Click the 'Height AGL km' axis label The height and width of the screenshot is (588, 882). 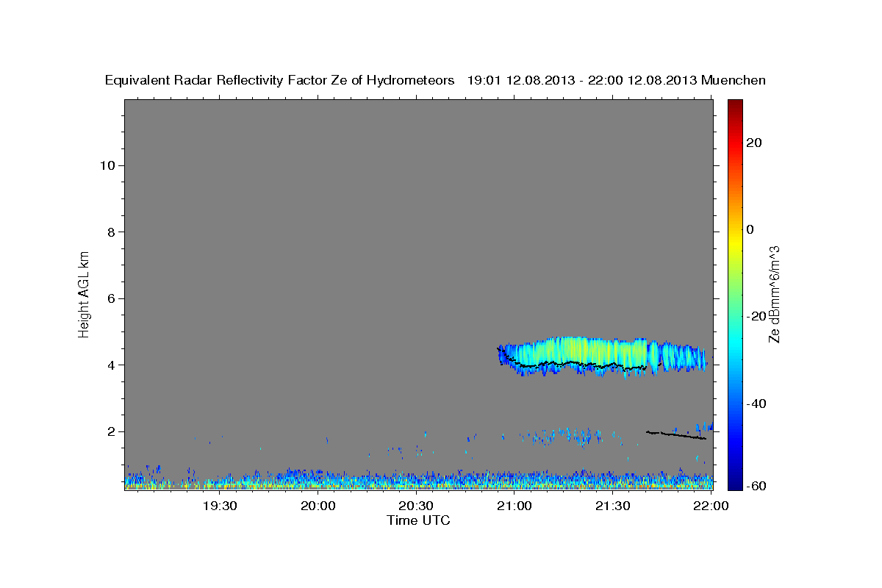pos(85,293)
